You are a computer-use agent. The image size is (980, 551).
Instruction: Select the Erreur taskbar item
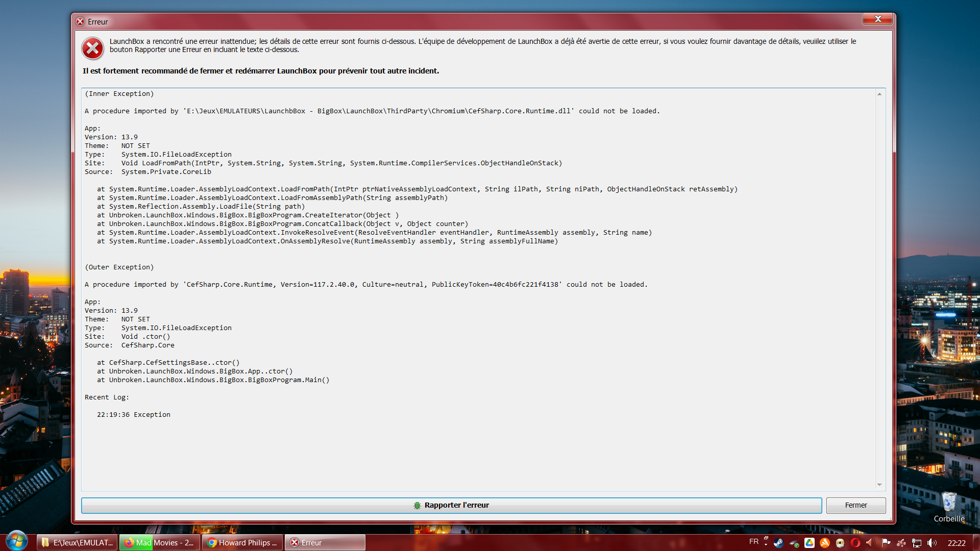point(325,542)
